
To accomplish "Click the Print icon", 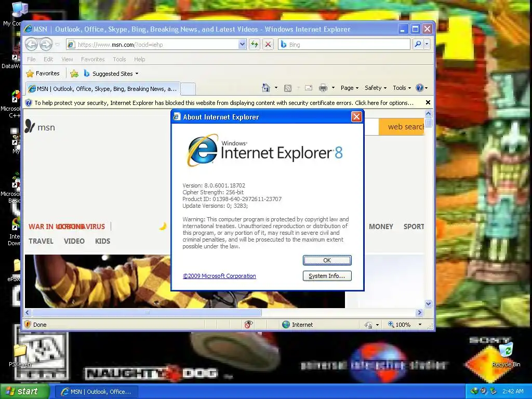I will click(323, 88).
